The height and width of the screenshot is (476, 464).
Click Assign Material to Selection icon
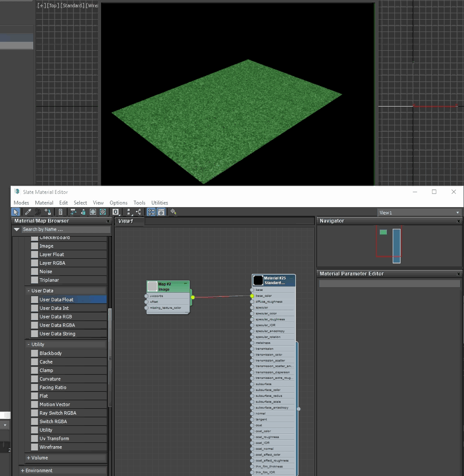(49, 212)
